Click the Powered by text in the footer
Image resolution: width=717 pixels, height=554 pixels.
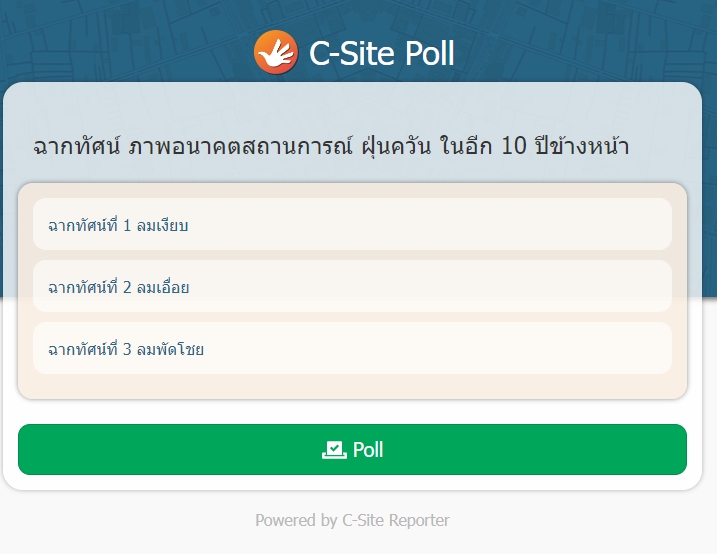pos(296,520)
